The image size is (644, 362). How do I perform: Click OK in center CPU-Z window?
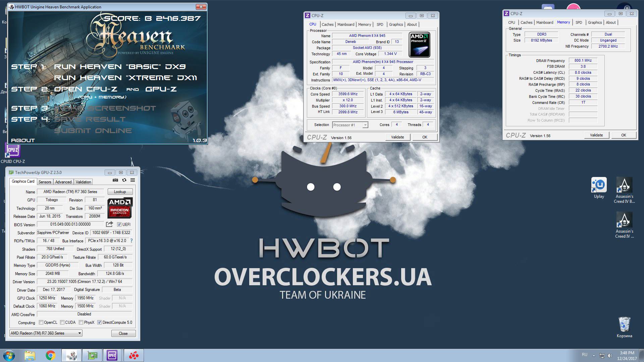click(425, 137)
